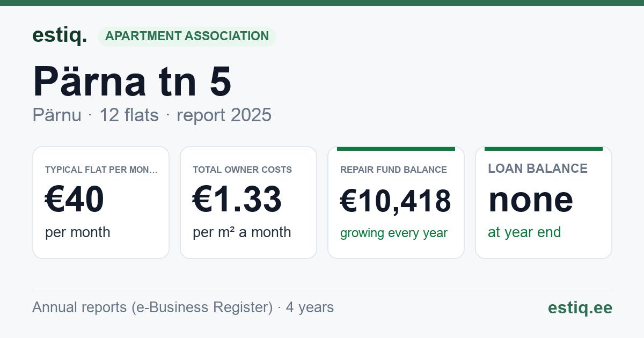Select the €40 value
Screen dimensions: 644x338
point(75,200)
